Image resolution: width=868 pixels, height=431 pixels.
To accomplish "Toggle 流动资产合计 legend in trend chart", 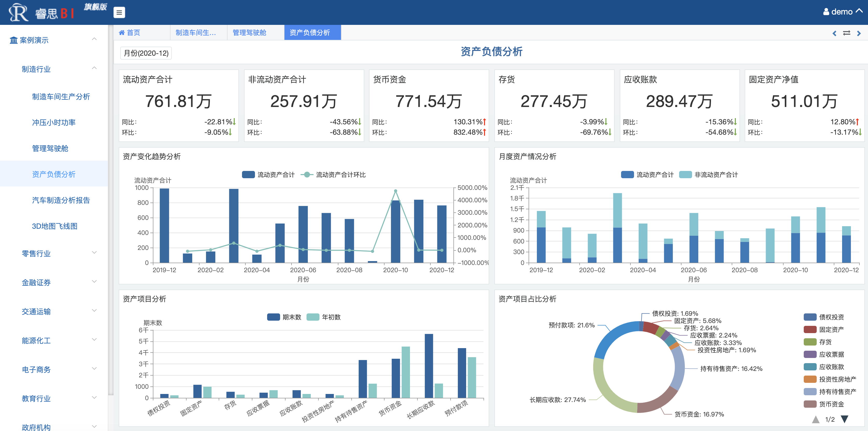I will pyautogui.click(x=268, y=175).
